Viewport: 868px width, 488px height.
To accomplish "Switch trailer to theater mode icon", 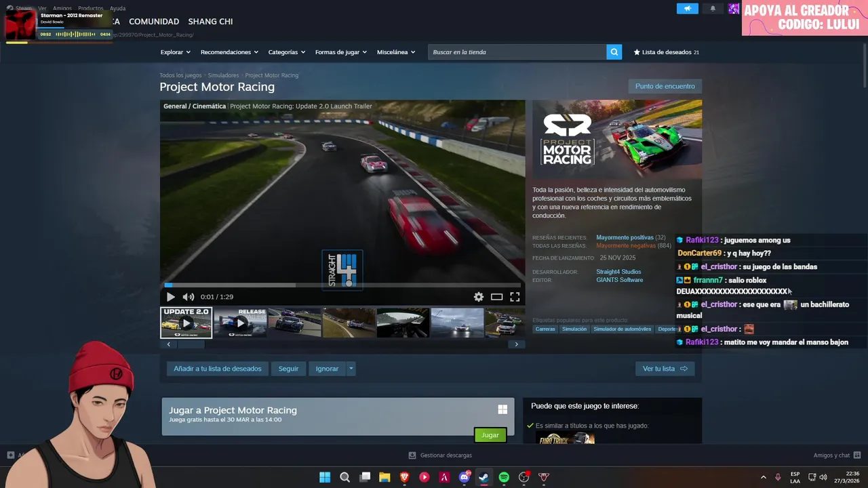I will coord(497,297).
